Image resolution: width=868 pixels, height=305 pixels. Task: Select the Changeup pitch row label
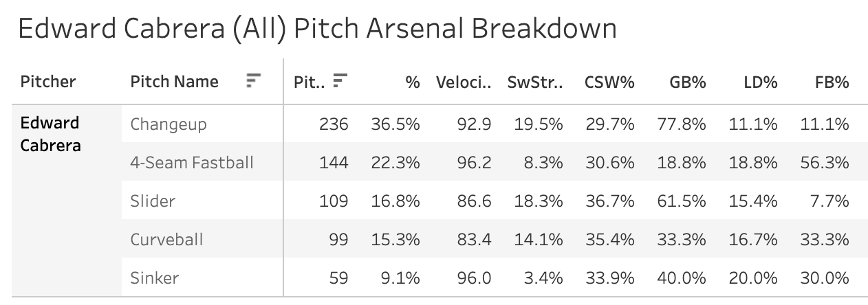point(169,124)
